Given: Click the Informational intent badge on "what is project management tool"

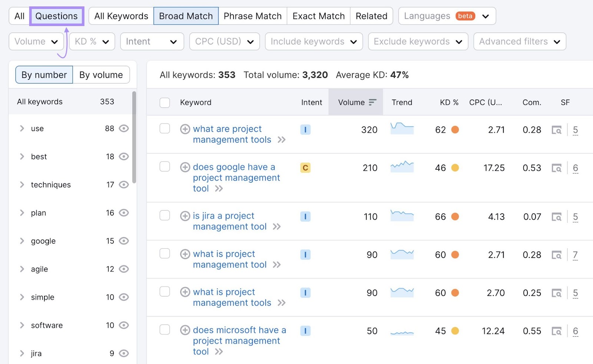Looking at the screenshot, I should [305, 254].
